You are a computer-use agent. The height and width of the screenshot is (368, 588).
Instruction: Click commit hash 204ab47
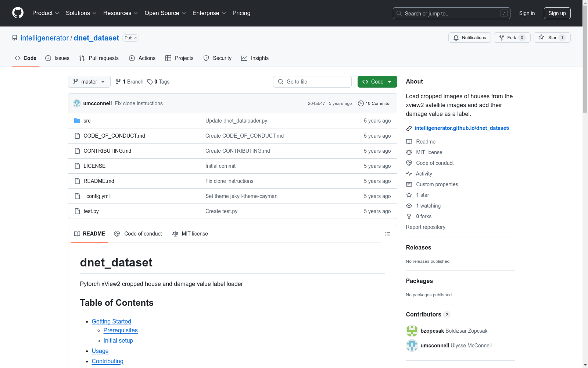point(316,103)
